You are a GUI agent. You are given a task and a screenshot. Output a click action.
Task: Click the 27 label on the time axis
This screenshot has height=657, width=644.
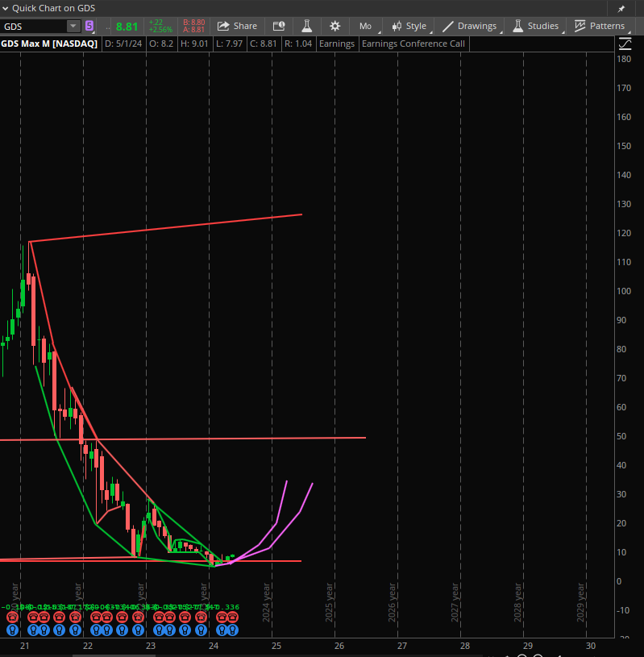point(402,646)
